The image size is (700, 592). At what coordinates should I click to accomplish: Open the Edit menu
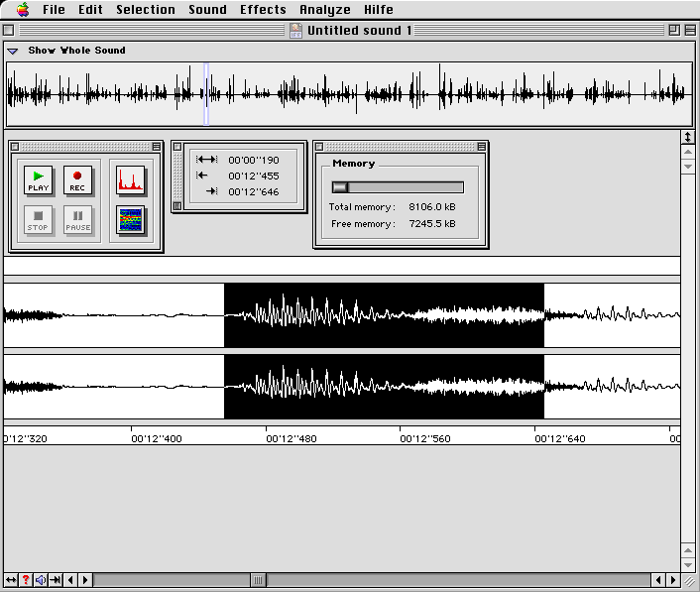90,9
